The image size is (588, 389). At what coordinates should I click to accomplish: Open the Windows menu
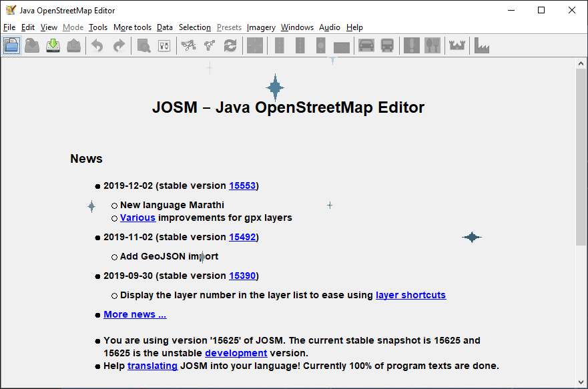pos(297,27)
